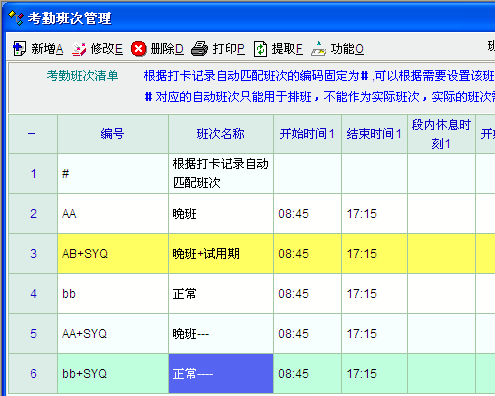Click the 段内休息时刻1 column header
The image size is (495, 396).
point(441,134)
